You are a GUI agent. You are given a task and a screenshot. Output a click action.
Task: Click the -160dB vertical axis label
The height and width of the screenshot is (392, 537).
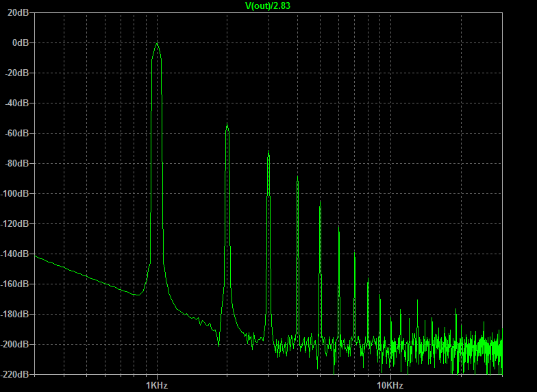click(x=14, y=284)
